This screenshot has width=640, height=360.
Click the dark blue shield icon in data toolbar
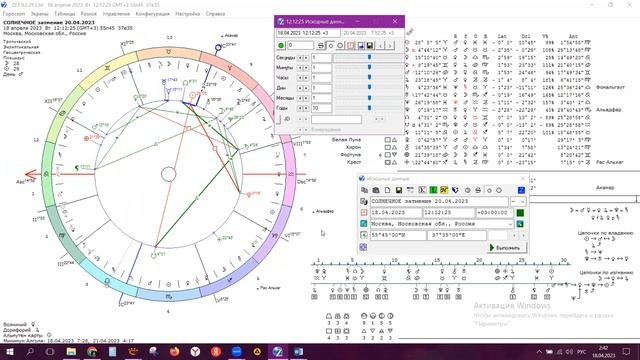click(455, 190)
